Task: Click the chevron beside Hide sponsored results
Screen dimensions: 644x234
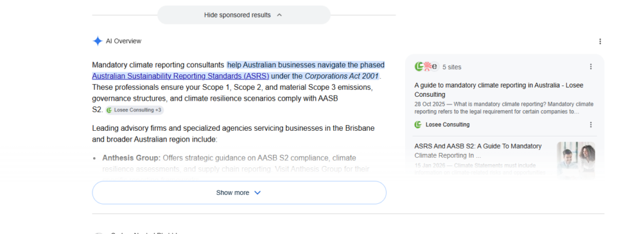Action: point(279,15)
